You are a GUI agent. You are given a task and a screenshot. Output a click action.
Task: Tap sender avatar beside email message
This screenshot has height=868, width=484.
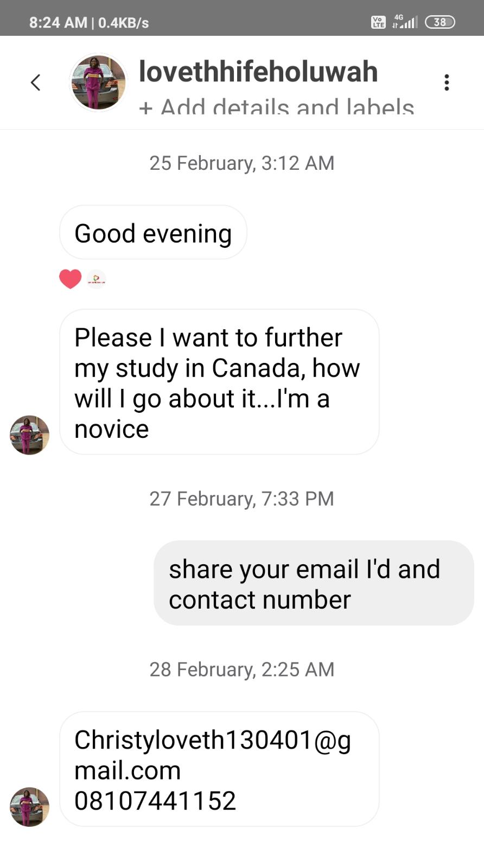(x=29, y=807)
